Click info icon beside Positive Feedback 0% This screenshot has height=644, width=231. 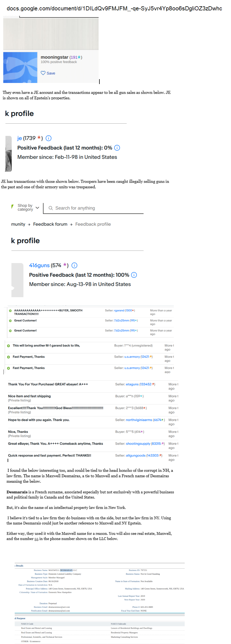pos(117,148)
